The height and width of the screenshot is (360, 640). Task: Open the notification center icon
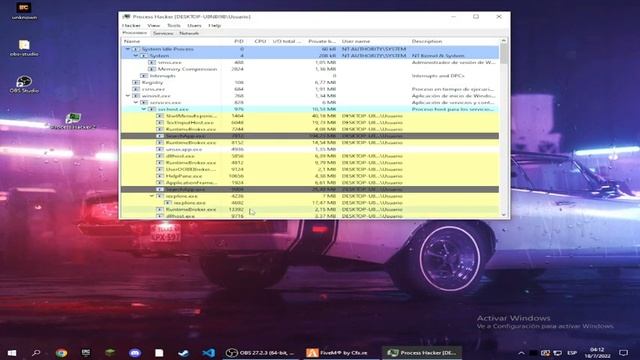(623, 353)
